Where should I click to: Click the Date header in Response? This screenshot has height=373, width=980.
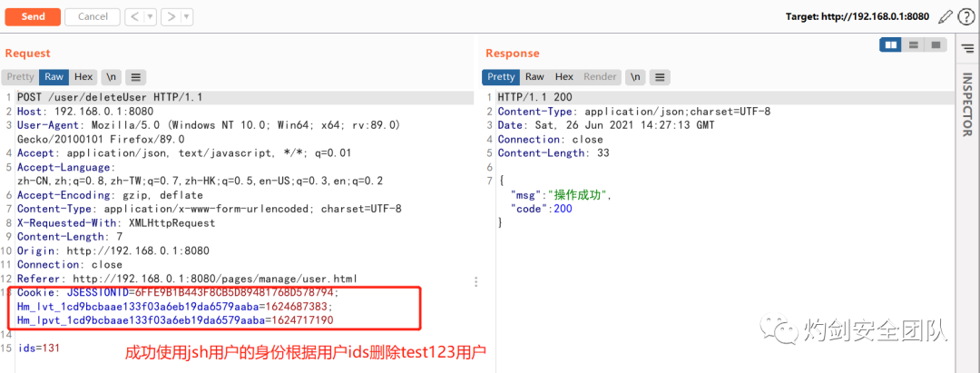point(606,125)
